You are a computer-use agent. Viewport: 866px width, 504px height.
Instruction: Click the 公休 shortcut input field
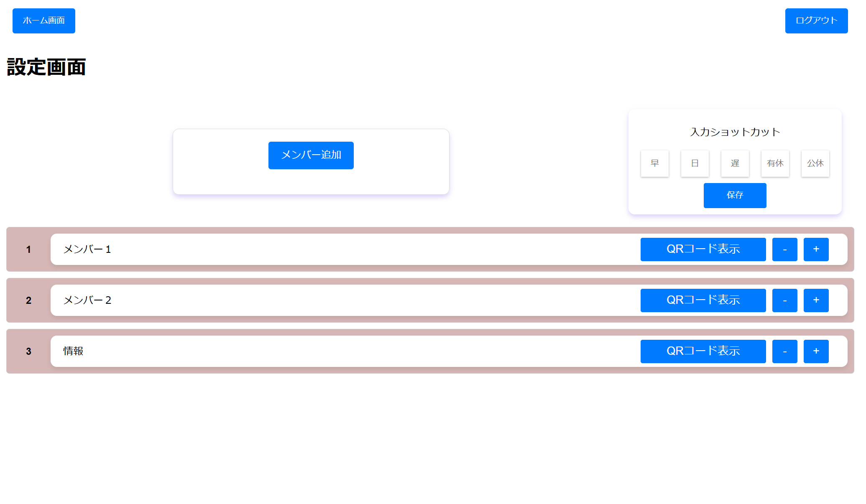815,163
